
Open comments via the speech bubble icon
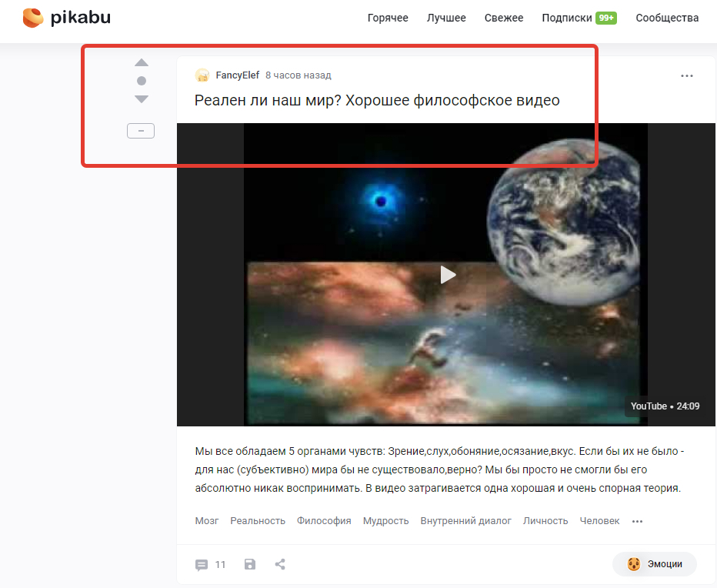click(x=202, y=565)
